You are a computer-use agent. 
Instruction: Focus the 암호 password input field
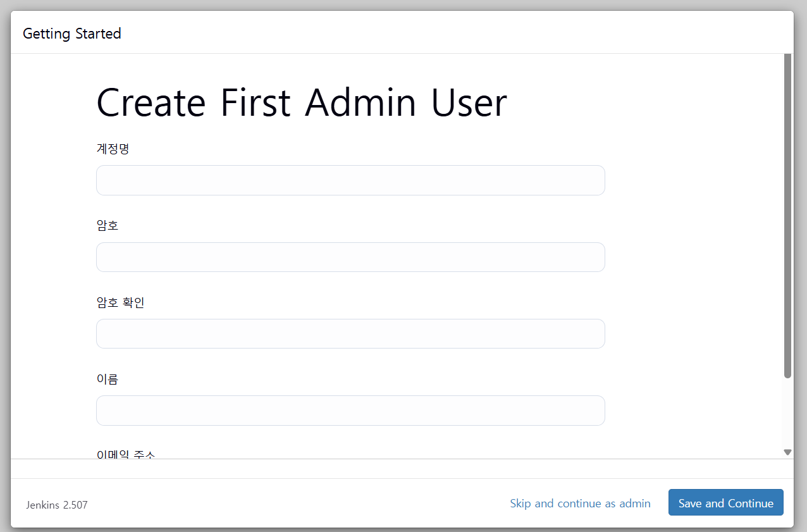point(350,257)
